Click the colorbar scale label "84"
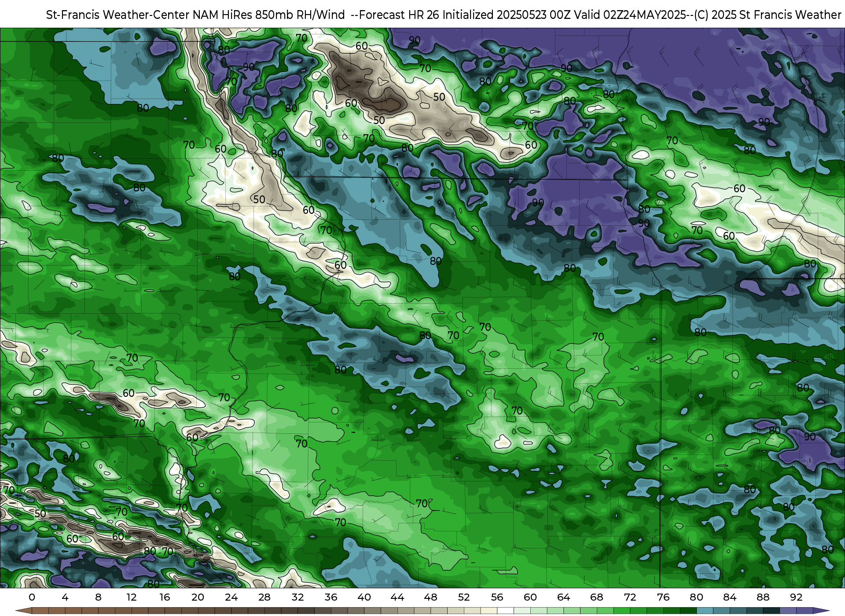Image resolution: width=845 pixels, height=616 pixels. (x=730, y=597)
